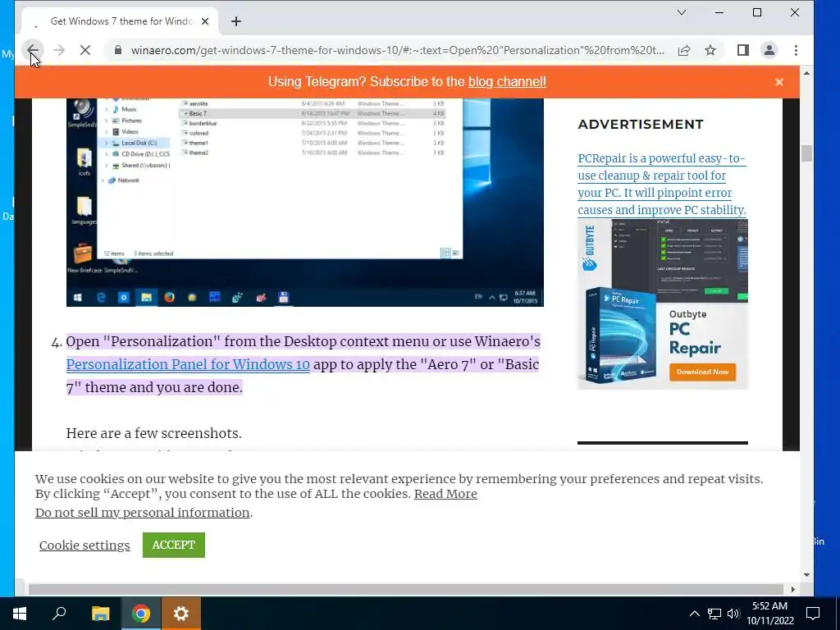Open the Chrome profile avatar

click(x=769, y=50)
